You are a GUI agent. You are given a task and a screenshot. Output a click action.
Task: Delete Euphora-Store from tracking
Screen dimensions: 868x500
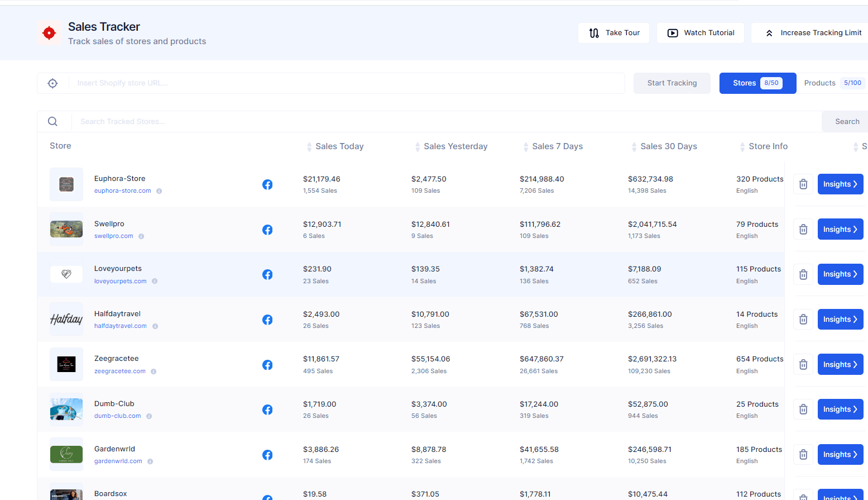803,184
